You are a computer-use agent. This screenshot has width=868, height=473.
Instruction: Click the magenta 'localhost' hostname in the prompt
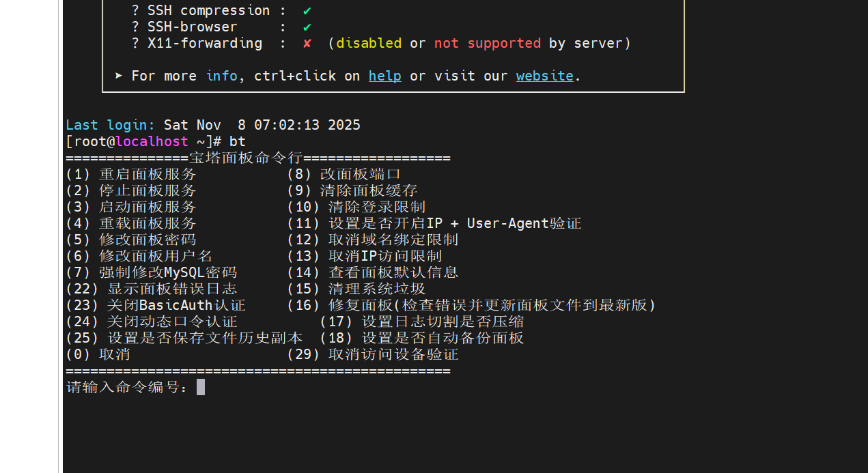point(152,141)
